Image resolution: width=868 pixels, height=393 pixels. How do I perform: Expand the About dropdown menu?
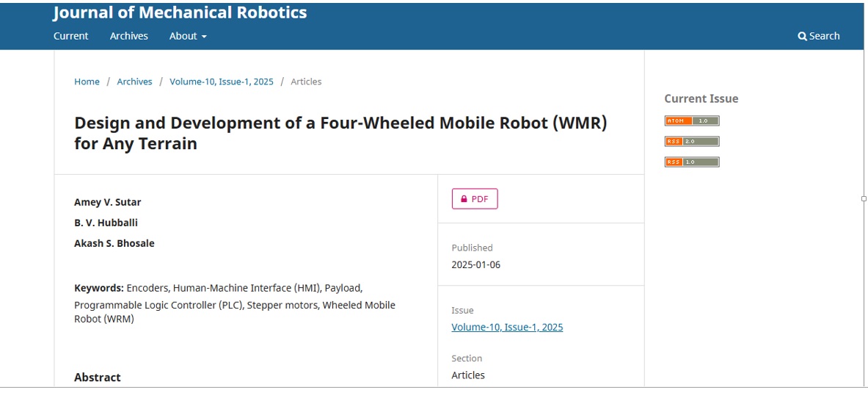click(x=188, y=36)
